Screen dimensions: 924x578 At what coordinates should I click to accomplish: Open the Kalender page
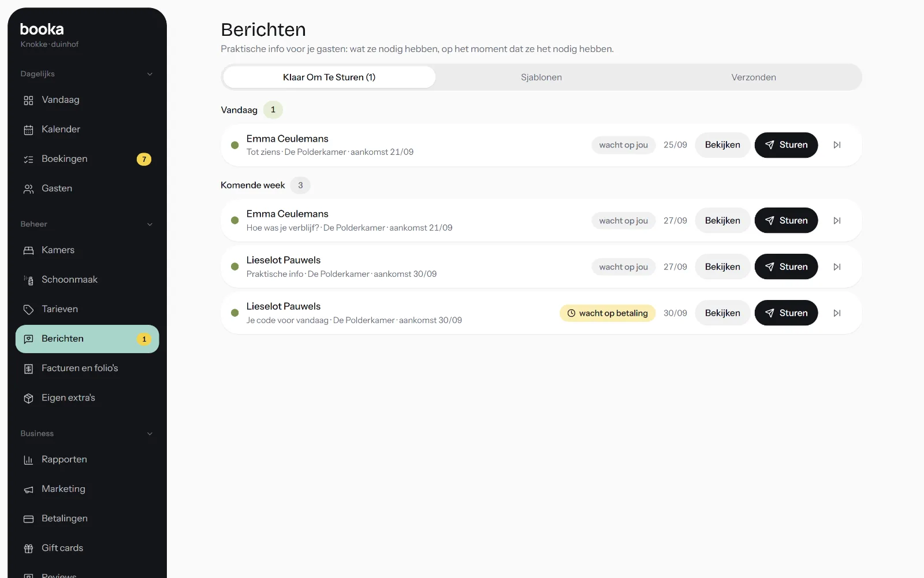tap(87, 129)
